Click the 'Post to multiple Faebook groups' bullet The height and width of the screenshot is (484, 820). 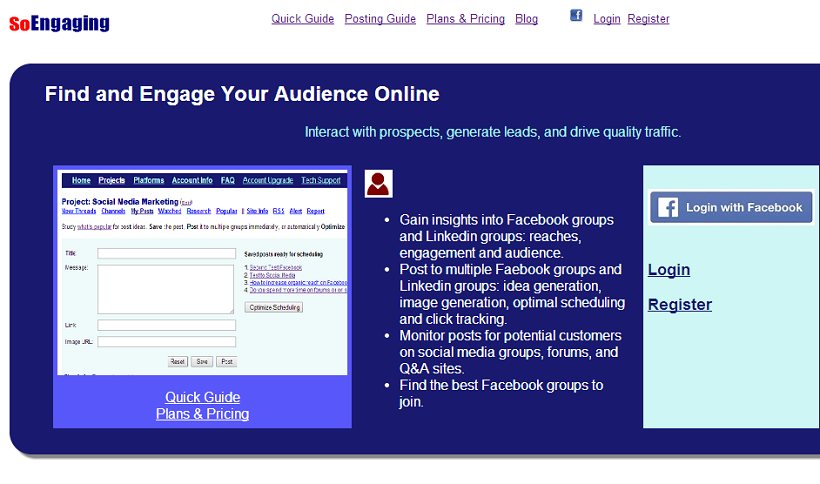click(x=512, y=294)
